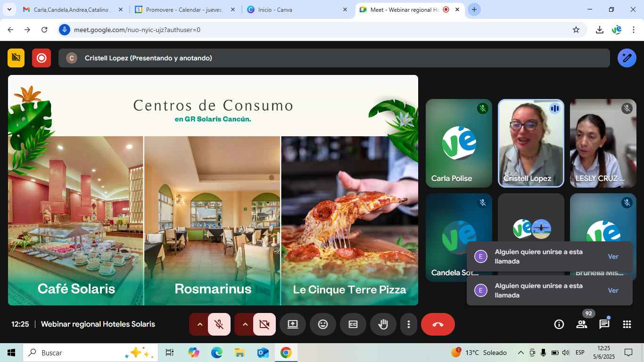This screenshot has width=644, height=362.
Task: Click the yellow presentation icon at top left
Action: (x=16, y=58)
